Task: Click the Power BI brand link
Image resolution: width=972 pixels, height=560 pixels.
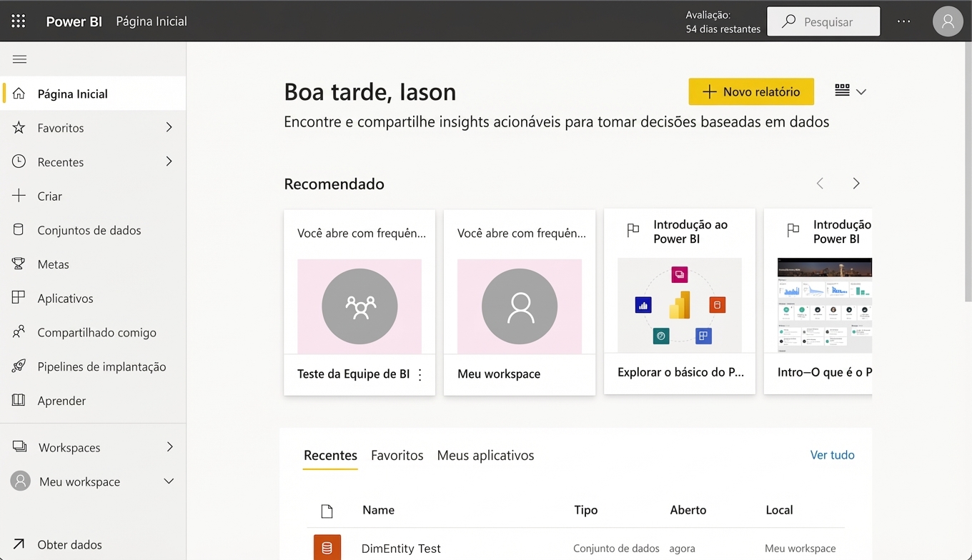Action: click(x=74, y=21)
